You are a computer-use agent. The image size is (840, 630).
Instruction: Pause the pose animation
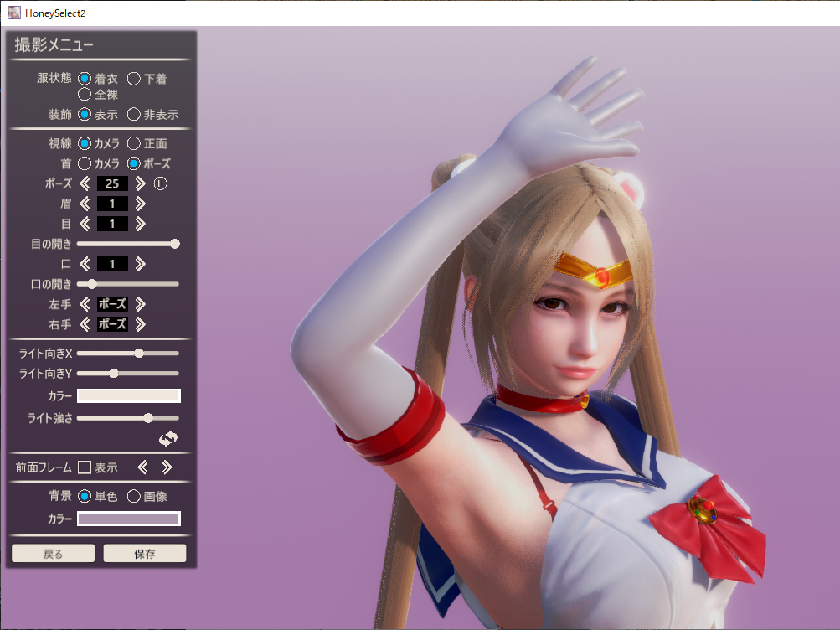pos(160,183)
